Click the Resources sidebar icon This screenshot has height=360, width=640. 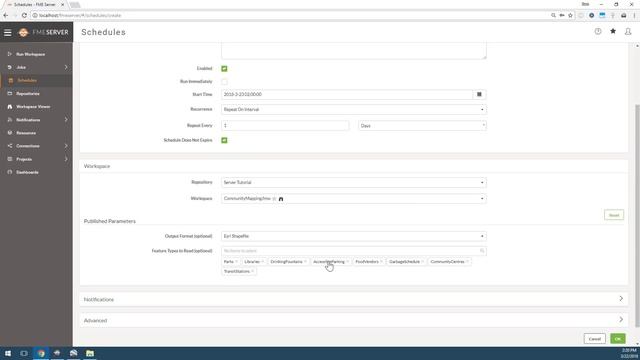click(x=10, y=133)
